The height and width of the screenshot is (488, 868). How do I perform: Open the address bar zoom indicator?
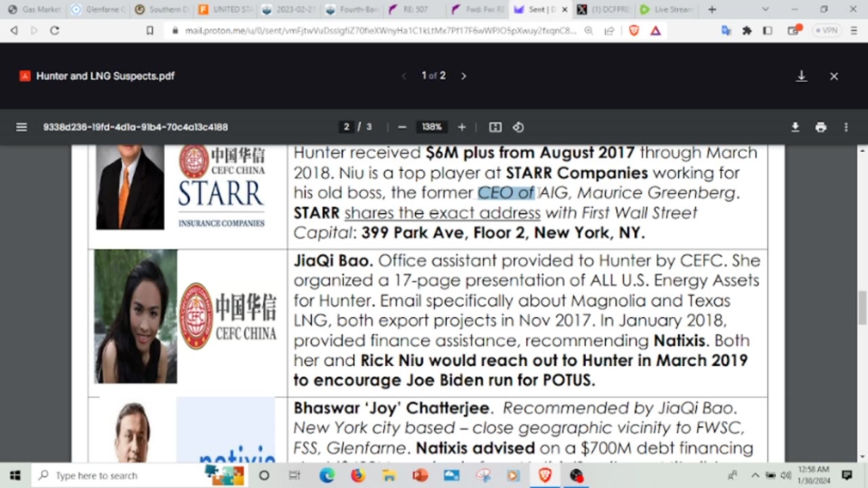click(589, 30)
